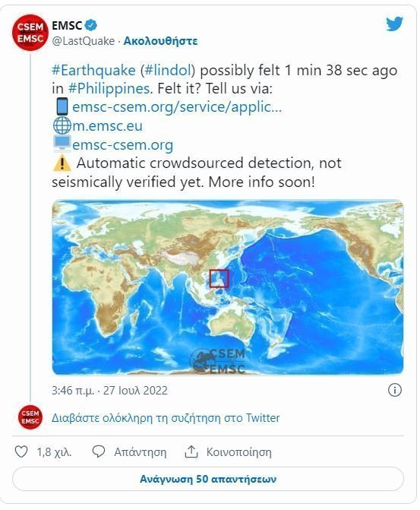
Task: Click the @LastQuake handle
Action: 84,41
